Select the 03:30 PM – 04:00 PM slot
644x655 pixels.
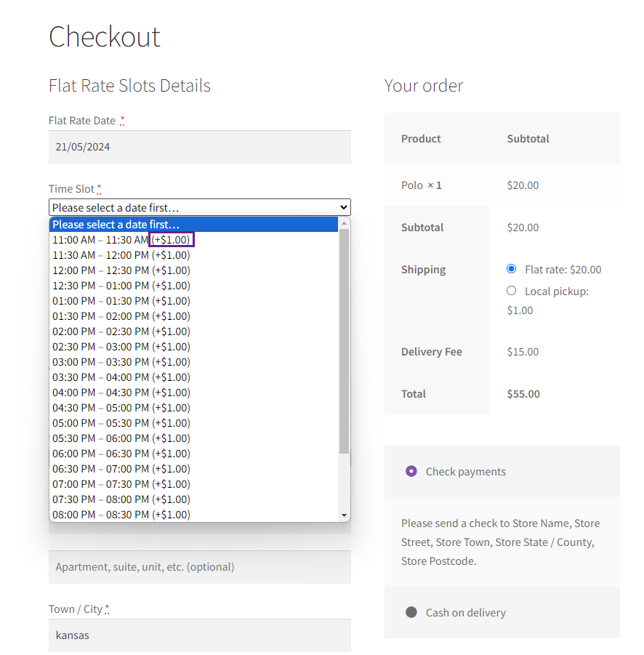[194, 377]
